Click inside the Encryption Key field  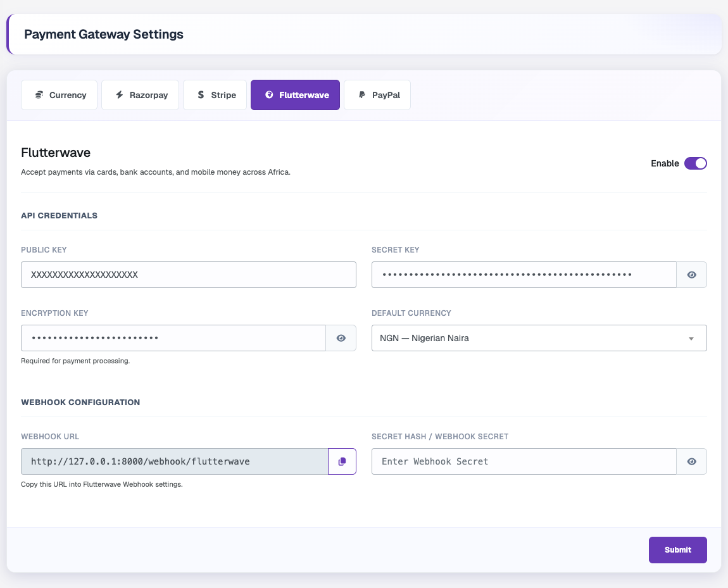tap(173, 338)
